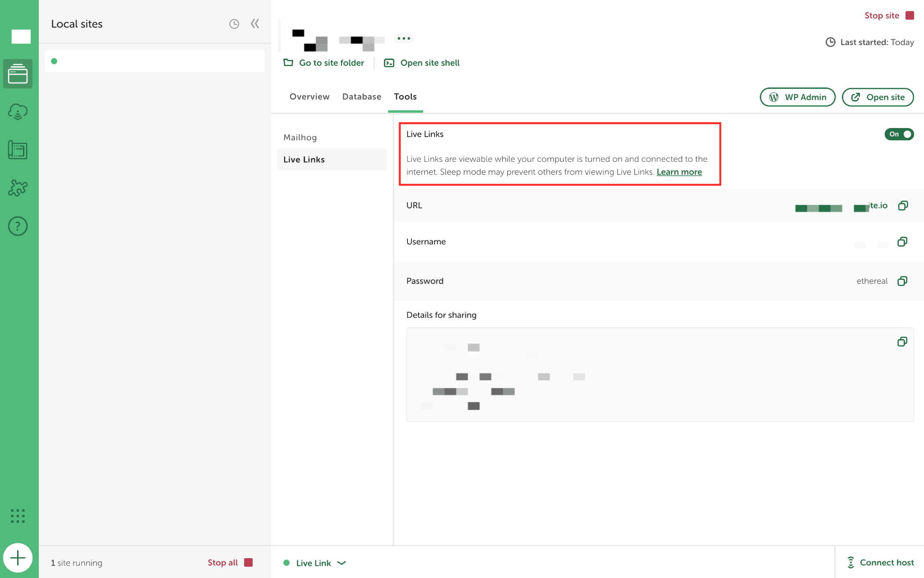Click the collapse sidebar arrow icon
Screen dimensions: 924x578
point(254,23)
